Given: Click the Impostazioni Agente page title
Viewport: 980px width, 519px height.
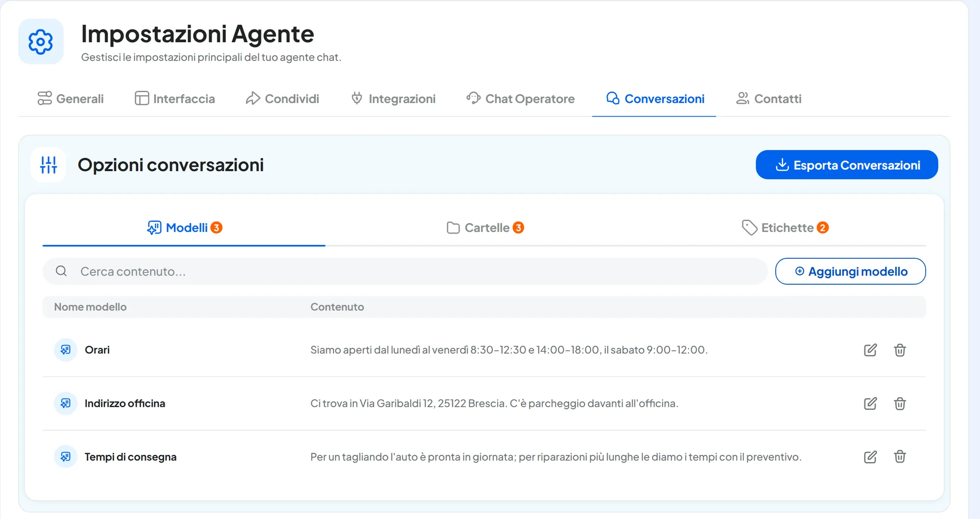Looking at the screenshot, I should [x=197, y=34].
